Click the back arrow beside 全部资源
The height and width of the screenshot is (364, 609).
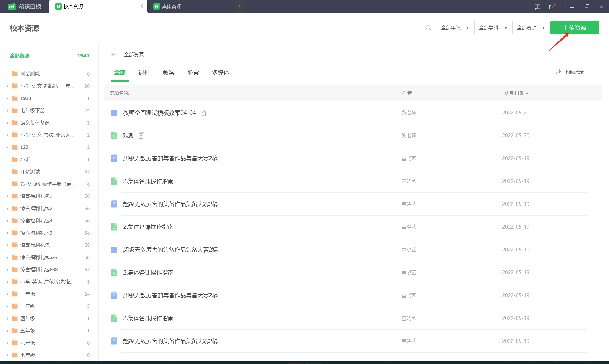pyautogui.click(x=114, y=55)
